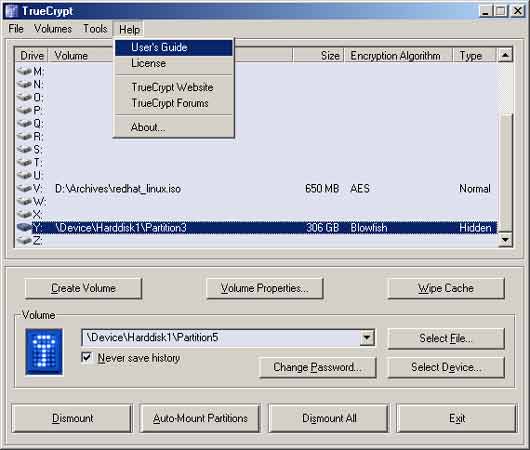
Task: Click the blue TrueCrypt logo in Volume group
Action: tap(44, 352)
